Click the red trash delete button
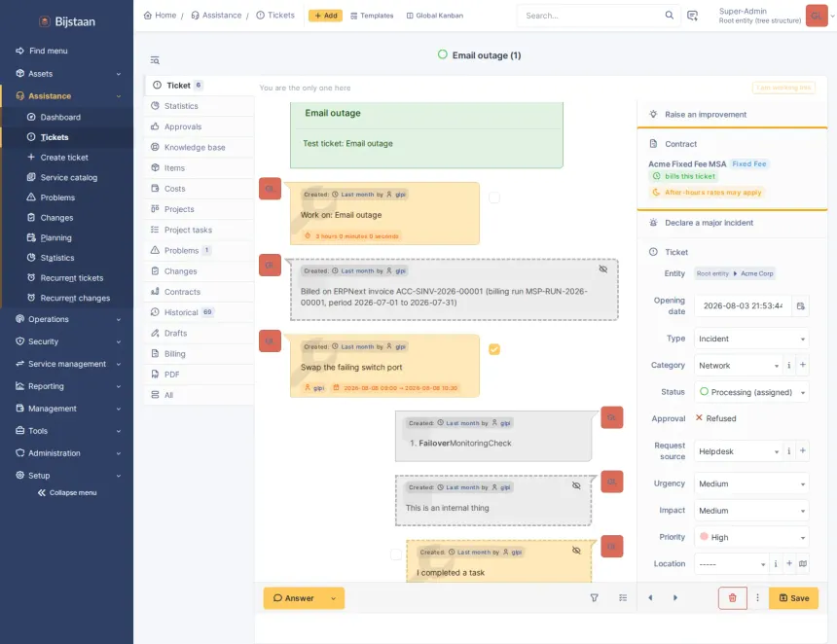The image size is (837, 644). click(732, 598)
